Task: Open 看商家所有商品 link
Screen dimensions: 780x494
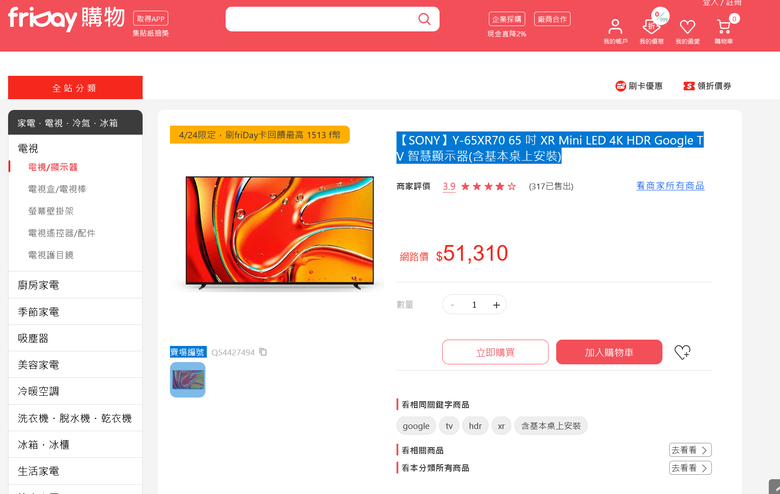Action: click(x=670, y=186)
